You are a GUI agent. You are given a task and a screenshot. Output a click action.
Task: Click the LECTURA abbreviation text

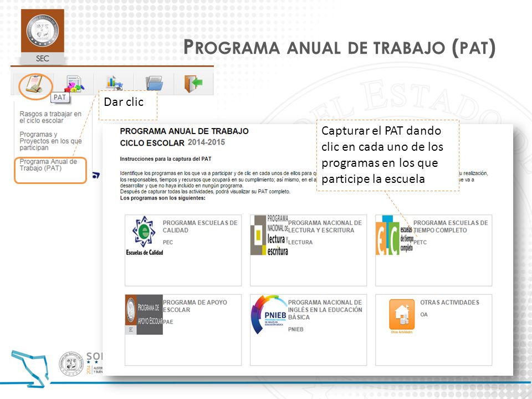point(300,242)
